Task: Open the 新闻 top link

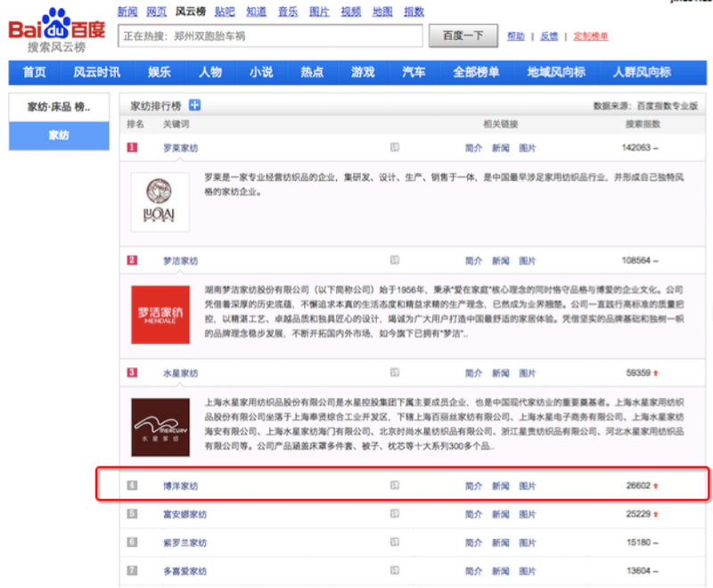Action: 127,12
